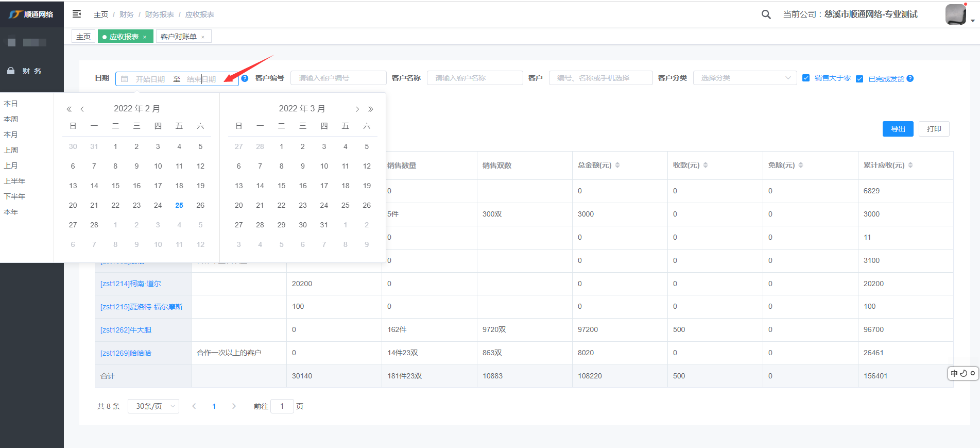
Task: Close the 应收报表 tab
Action: (145, 37)
